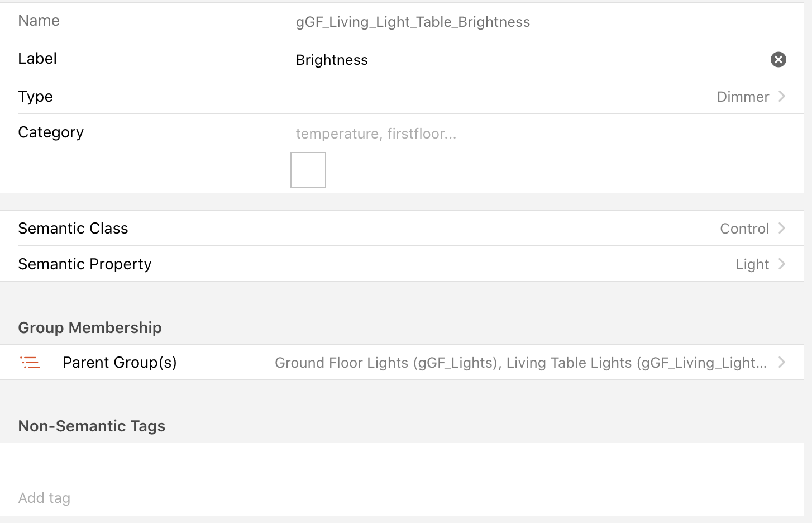
Task: Click the orange list icon beside Parent Group(s)
Action: (x=30, y=363)
